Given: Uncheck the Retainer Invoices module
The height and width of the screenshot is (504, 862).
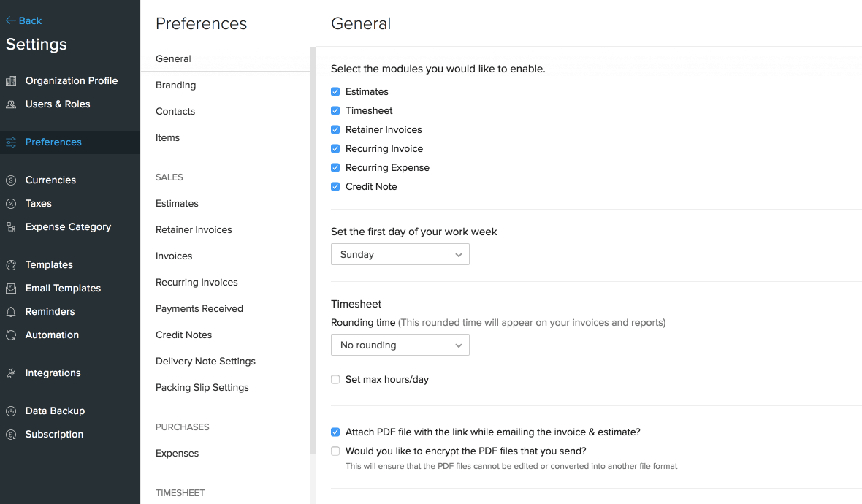Looking at the screenshot, I should pos(335,129).
